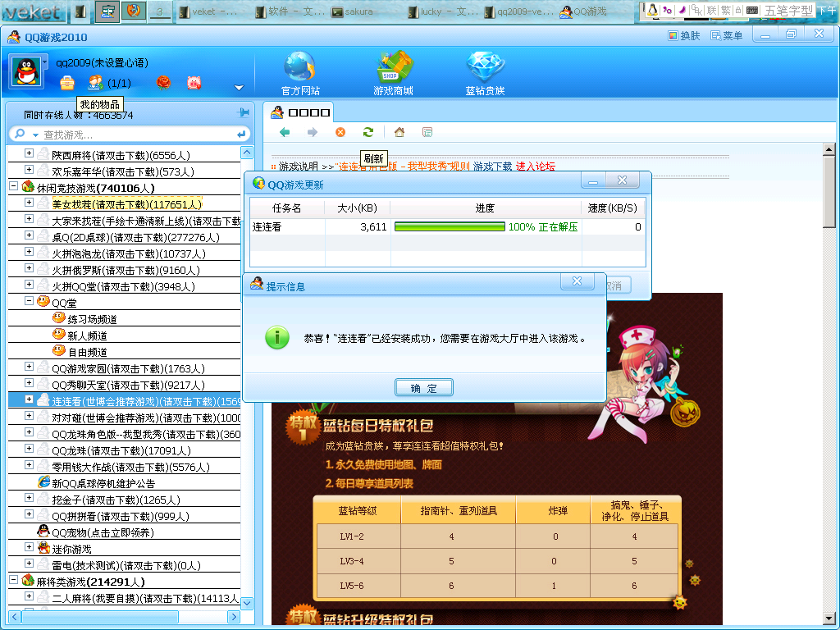Expand the 桌Q(2D桌球) node
The width and height of the screenshot is (840, 630).
[29, 235]
